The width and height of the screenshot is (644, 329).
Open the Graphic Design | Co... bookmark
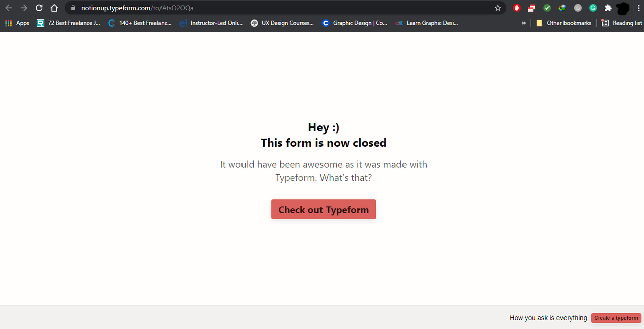click(x=354, y=23)
